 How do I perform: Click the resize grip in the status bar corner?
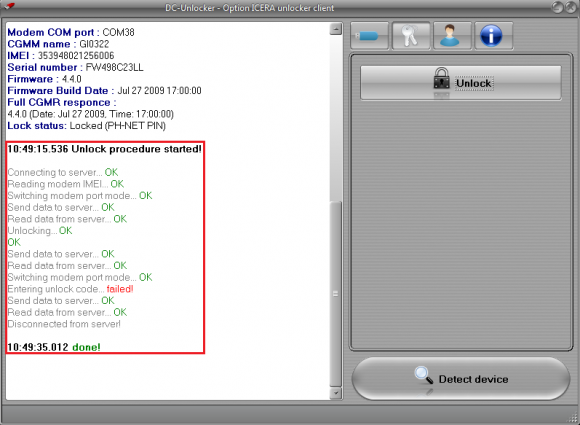[573, 418]
